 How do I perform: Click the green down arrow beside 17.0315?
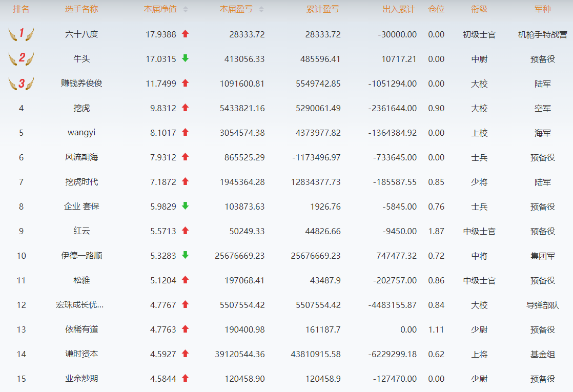tap(185, 58)
